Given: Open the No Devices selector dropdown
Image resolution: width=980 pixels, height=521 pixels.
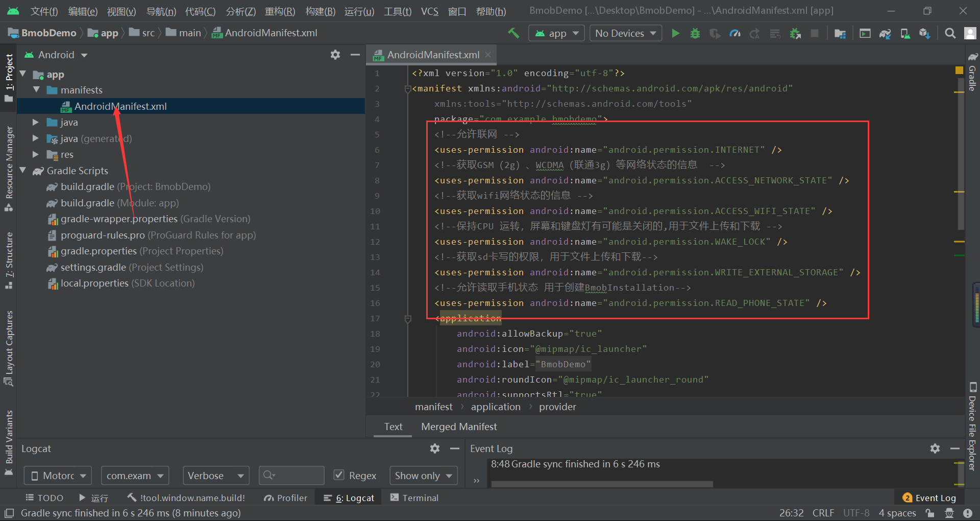Looking at the screenshot, I should [x=626, y=33].
